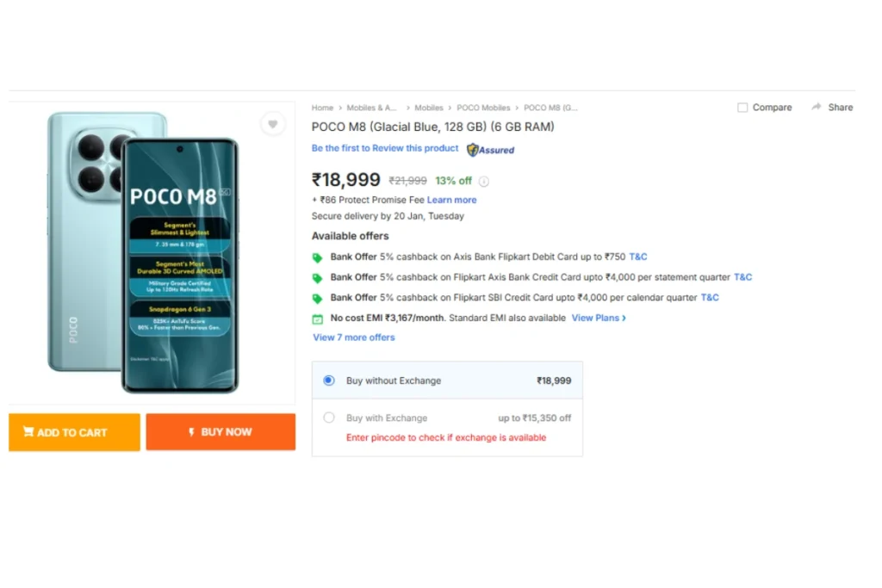The image size is (882, 588).
Task: Click the Axis Credit Card offer tag icon
Action: click(317, 278)
